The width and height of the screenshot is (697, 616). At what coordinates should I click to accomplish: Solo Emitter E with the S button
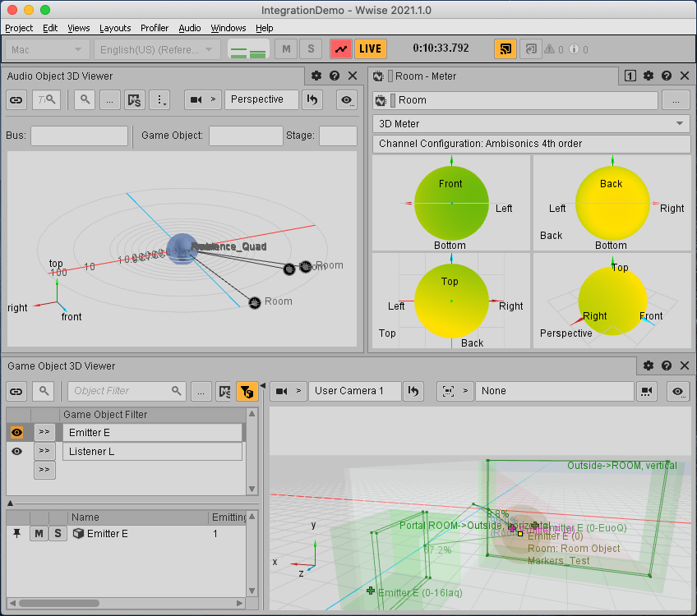pos(57,534)
